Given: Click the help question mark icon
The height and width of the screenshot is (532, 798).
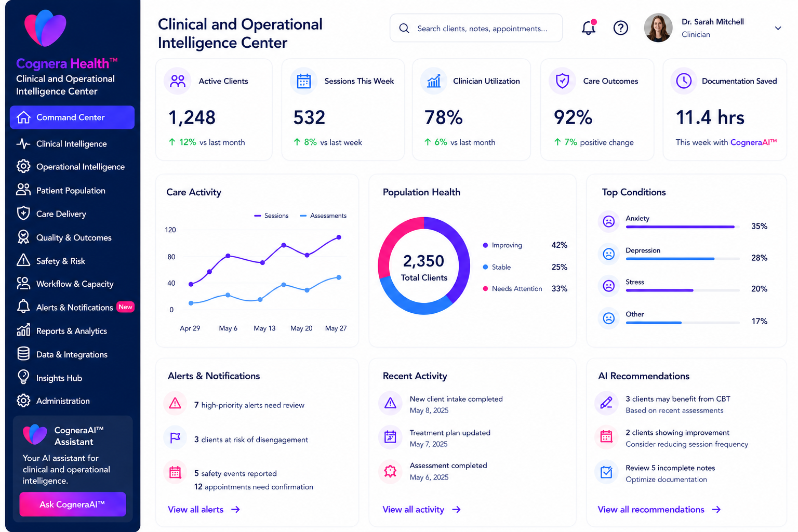Looking at the screenshot, I should pos(621,28).
